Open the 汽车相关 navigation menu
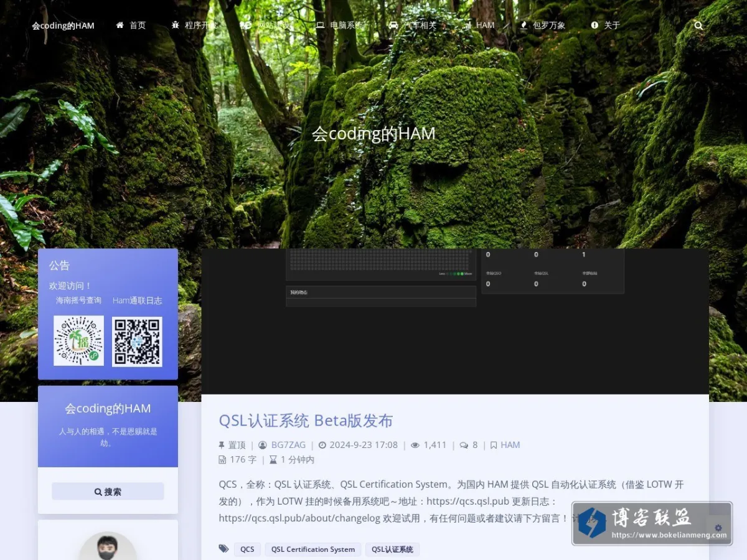The image size is (747, 560). [x=412, y=26]
